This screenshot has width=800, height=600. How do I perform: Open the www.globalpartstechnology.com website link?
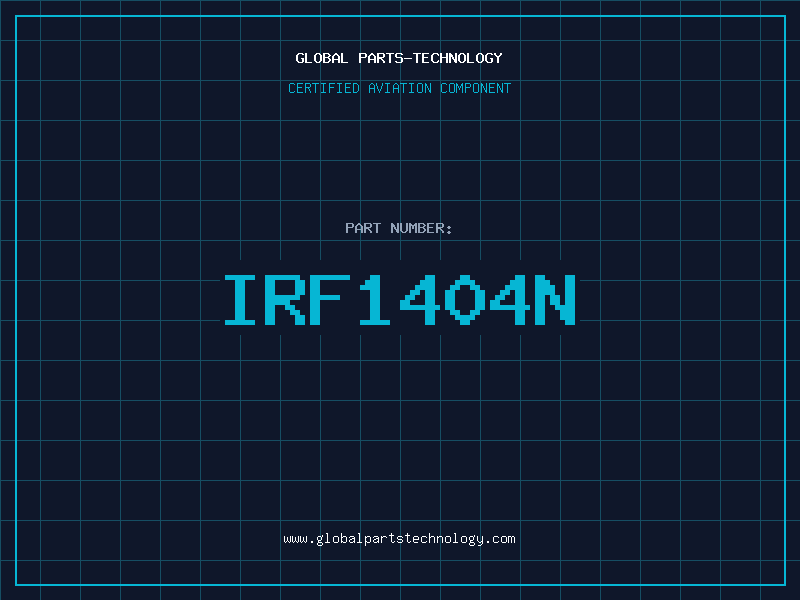pyautogui.click(x=399, y=538)
